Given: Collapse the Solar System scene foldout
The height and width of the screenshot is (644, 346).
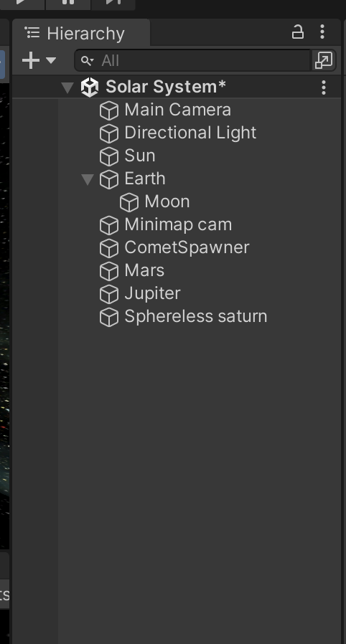Looking at the screenshot, I should [67, 87].
